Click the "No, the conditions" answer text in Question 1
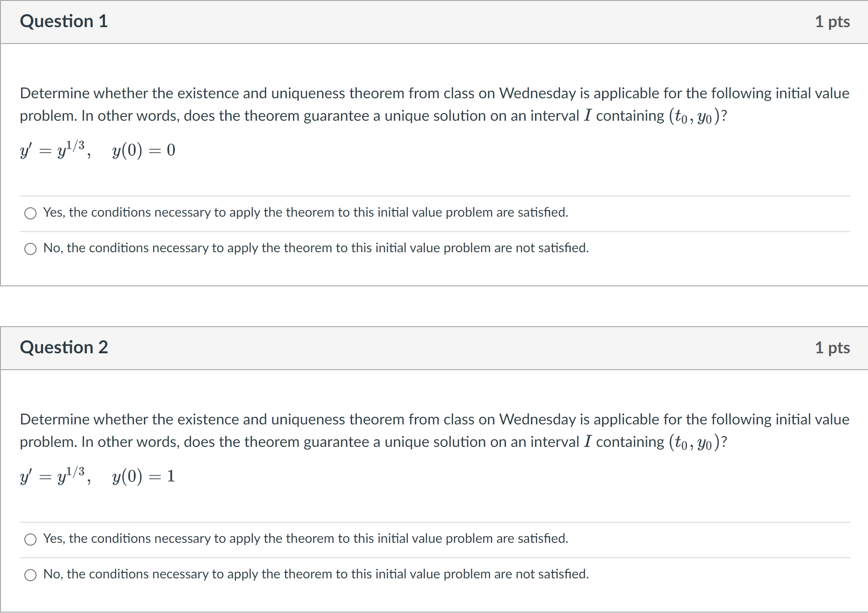Screen dimensions: 868x613 [x=316, y=248]
